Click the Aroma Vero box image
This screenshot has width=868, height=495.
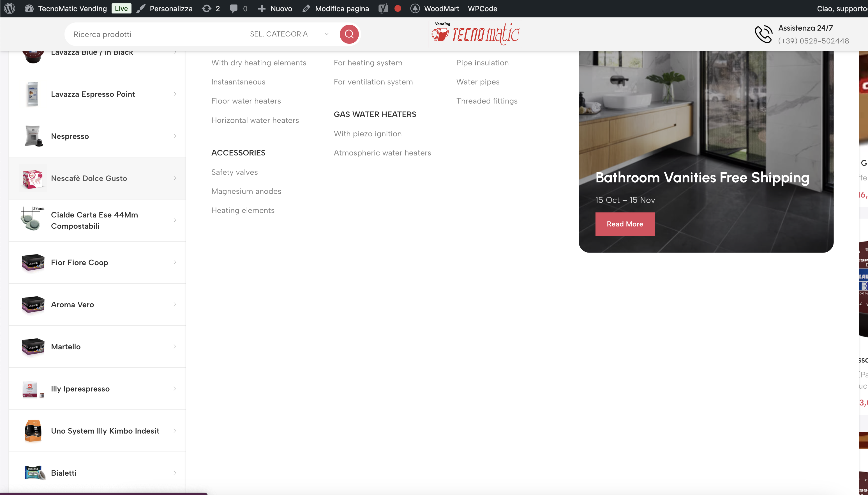[x=33, y=305]
